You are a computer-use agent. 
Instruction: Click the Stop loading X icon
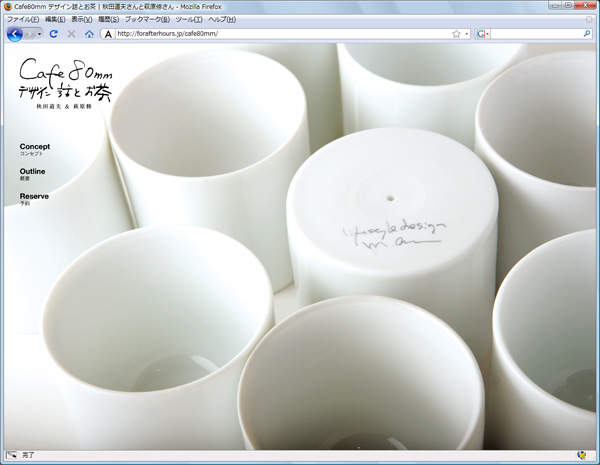coord(71,34)
